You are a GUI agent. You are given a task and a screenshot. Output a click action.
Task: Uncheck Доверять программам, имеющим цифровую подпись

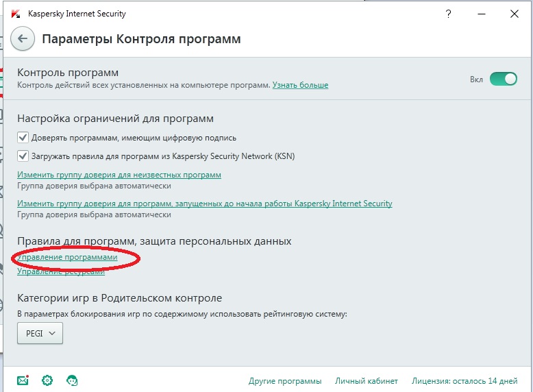(23, 138)
